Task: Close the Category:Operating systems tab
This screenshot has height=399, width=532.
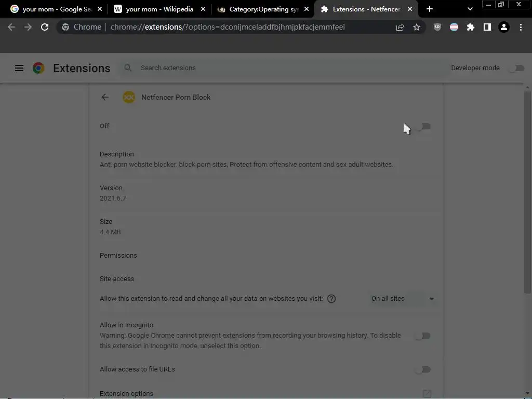Action: click(x=307, y=9)
